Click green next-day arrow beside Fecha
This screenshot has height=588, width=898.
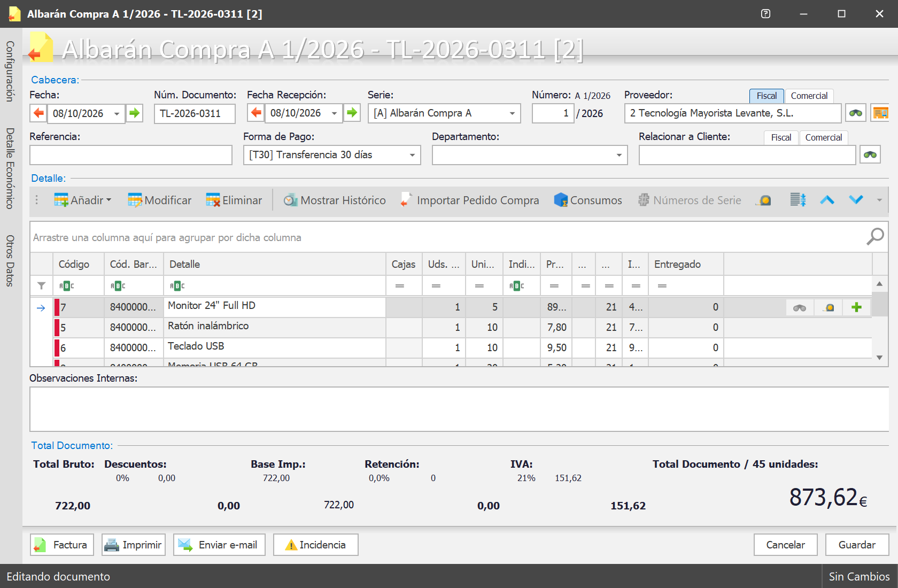point(135,113)
